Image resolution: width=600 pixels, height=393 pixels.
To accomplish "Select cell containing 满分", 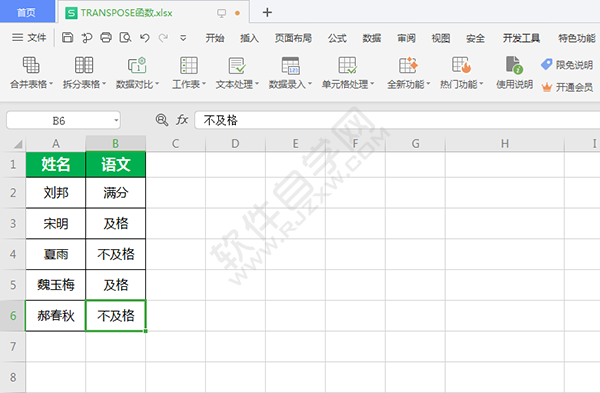I will [x=116, y=193].
